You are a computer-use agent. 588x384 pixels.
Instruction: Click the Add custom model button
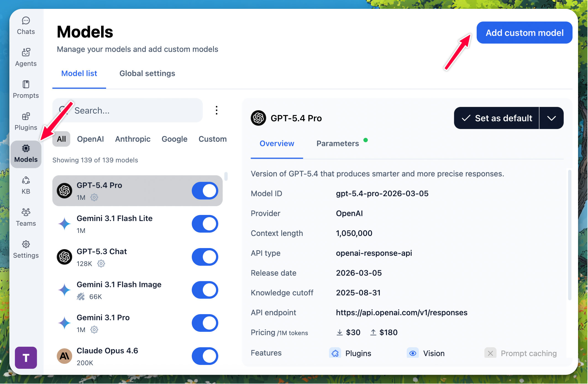[x=524, y=33]
